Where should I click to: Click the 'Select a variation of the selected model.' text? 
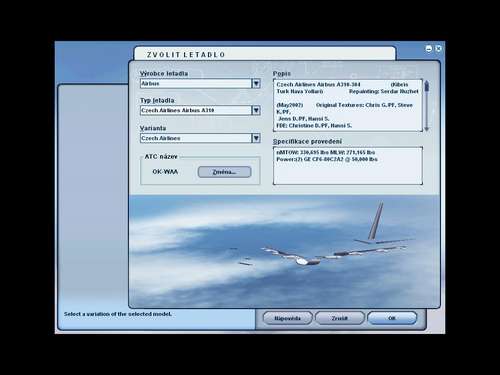(x=118, y=314)
